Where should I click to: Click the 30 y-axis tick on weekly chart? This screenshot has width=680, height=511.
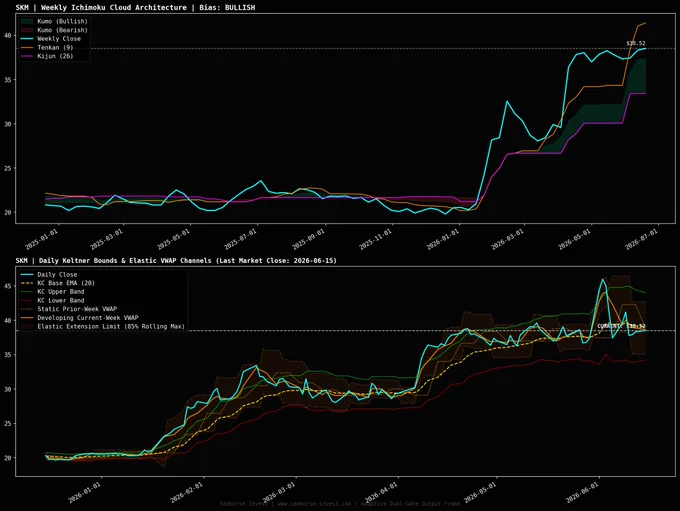pyautogui.click(x=7, y=124)
